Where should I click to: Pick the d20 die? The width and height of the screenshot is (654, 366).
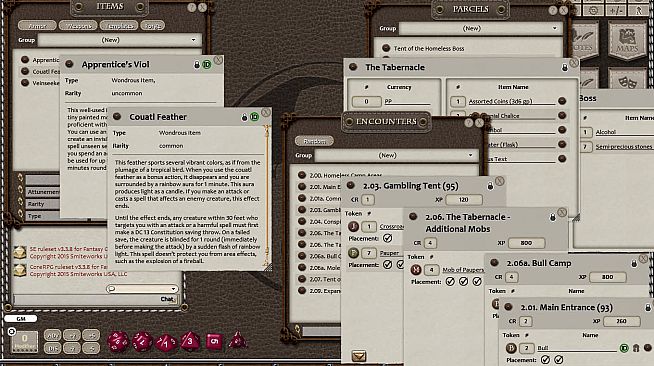(118, 341)
